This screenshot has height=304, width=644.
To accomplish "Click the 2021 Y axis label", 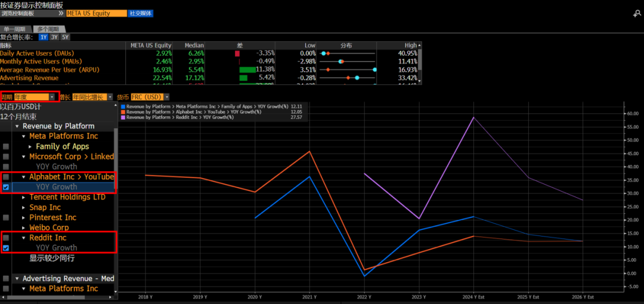I will pyautogui.click(x=309, y=296).
